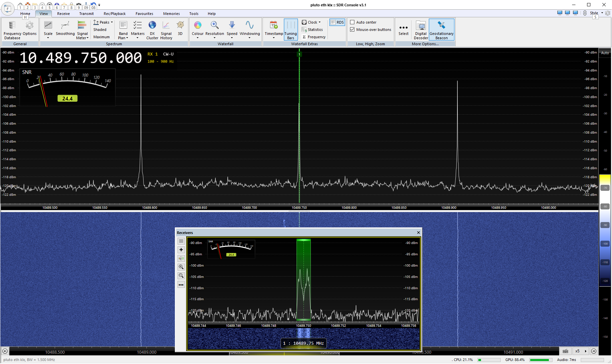The image size is (612, 364).
Task: Toggle the Tuning Bars waterfall option
Action: (291, 30)
